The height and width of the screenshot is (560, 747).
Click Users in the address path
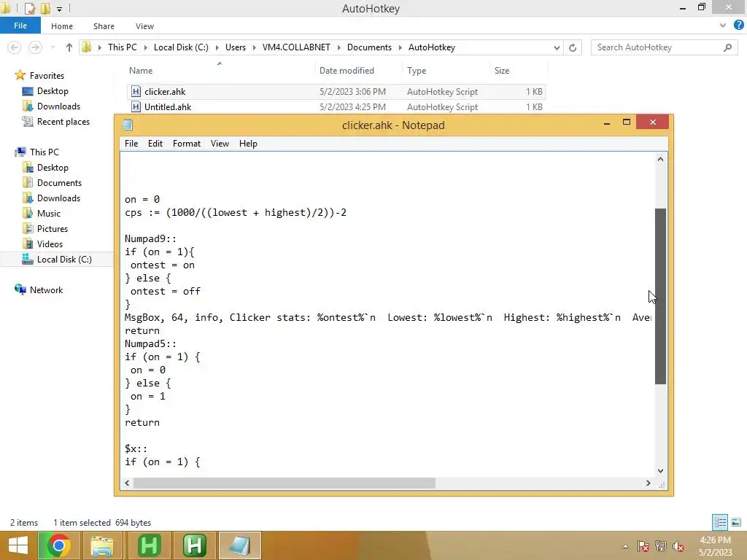[236, 47]
